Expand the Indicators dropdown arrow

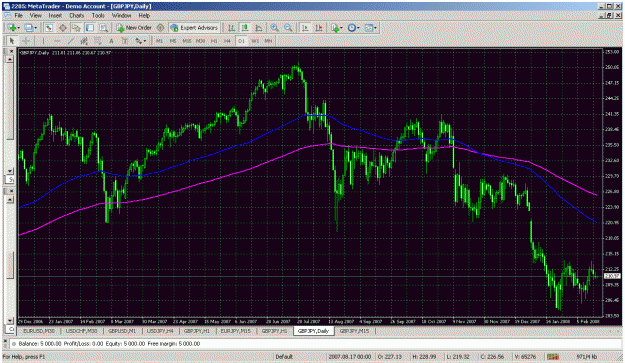[342, 28]
